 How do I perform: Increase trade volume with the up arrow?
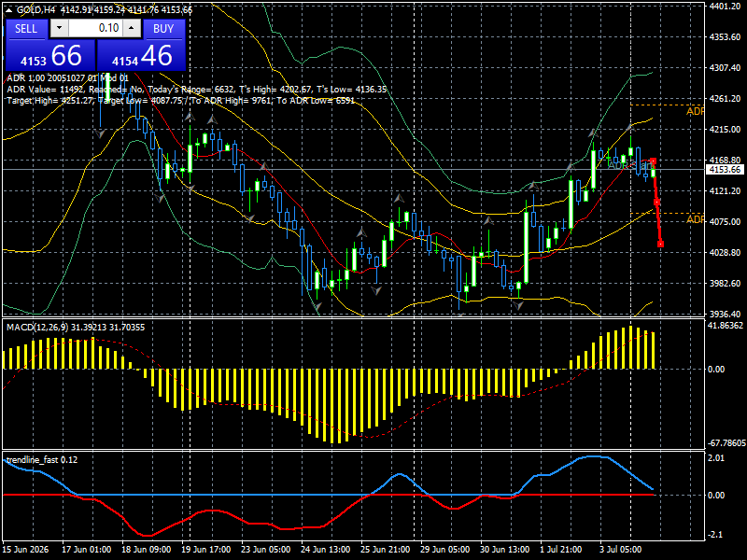click(x=132, y=28)
